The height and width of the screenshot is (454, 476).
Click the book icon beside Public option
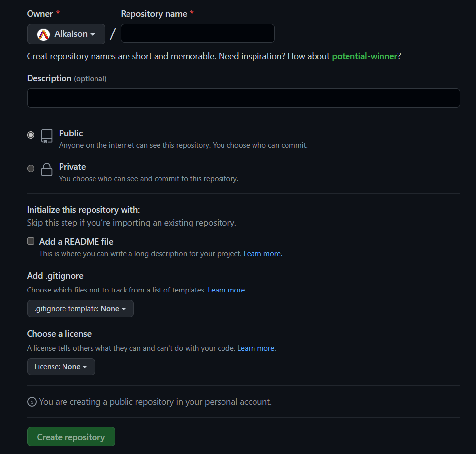click(46, 136)
